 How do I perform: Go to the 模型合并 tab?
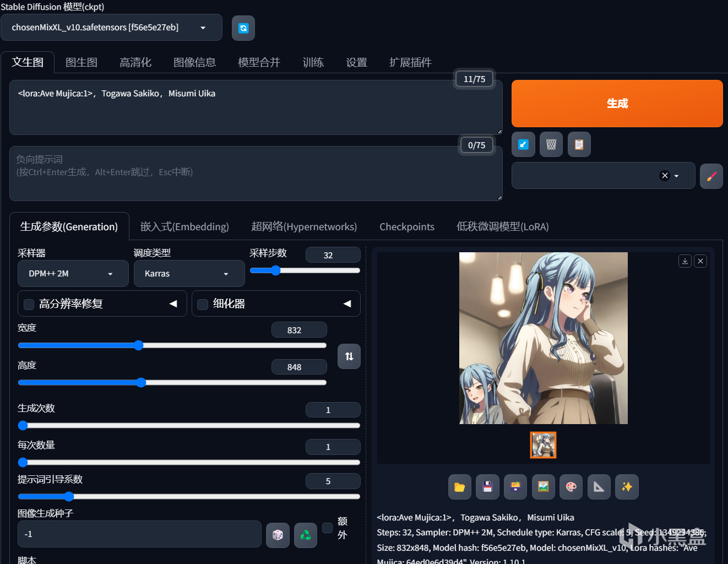click(x=259, y=62)
